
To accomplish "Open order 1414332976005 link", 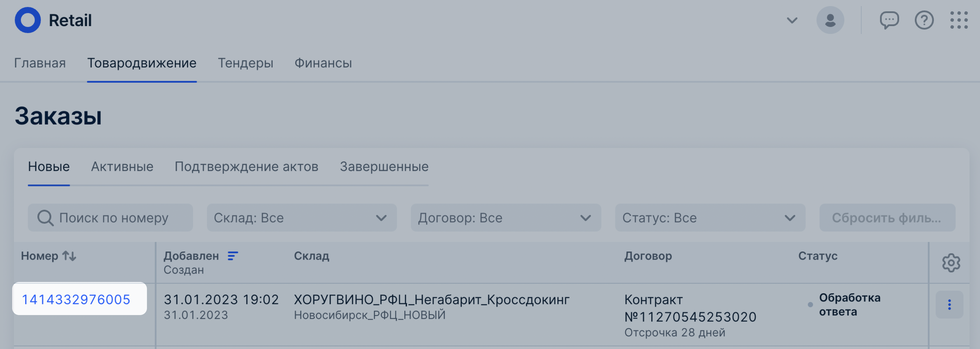I will (x=76, y=299).
